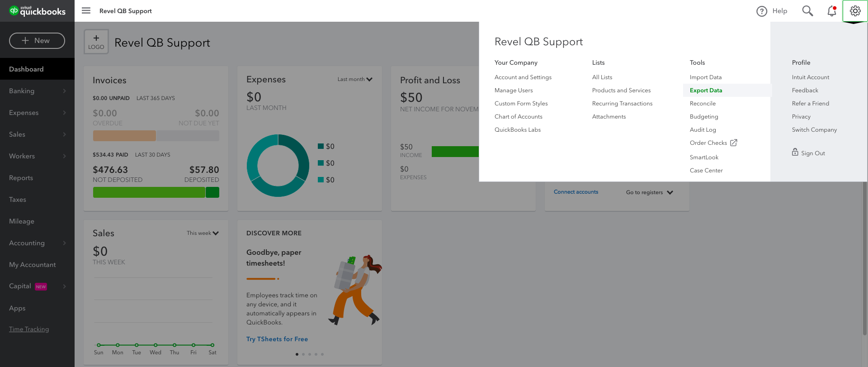Open Case Center
Image resolution: width=868 pixels, height=367 pixels.
click(x=706, y=171)
